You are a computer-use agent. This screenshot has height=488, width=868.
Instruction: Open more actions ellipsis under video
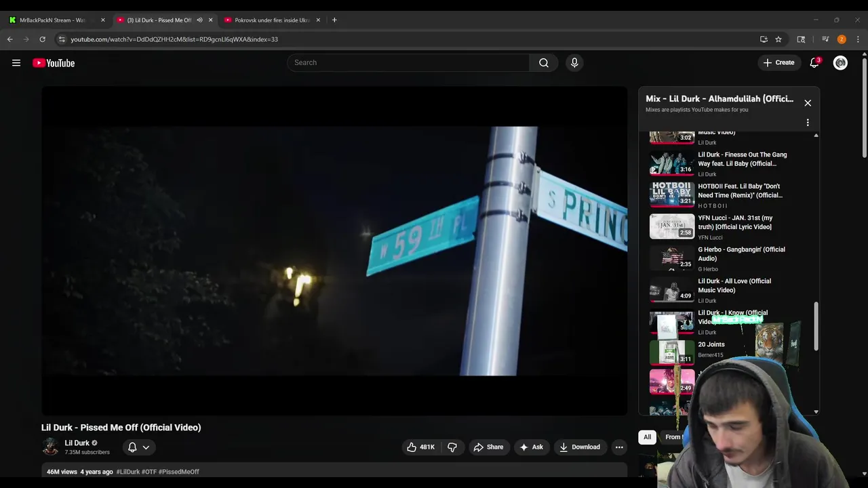pyautogui.click(x=619, y=447)
